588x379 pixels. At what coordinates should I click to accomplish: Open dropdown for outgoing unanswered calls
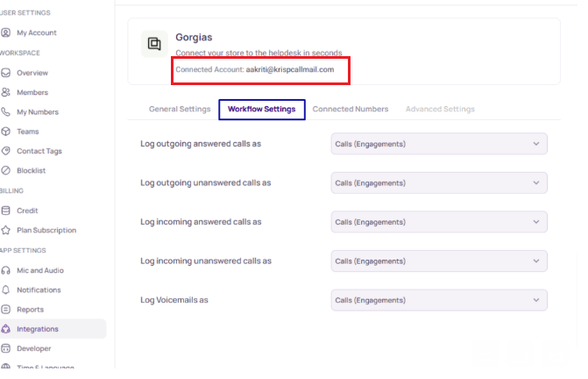tap(439, 182)
